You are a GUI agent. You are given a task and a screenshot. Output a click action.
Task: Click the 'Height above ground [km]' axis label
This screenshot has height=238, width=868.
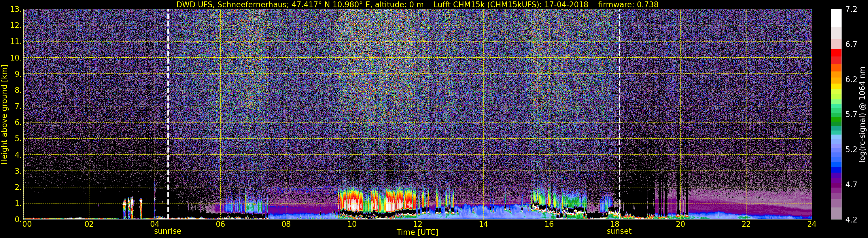(4, 115)
